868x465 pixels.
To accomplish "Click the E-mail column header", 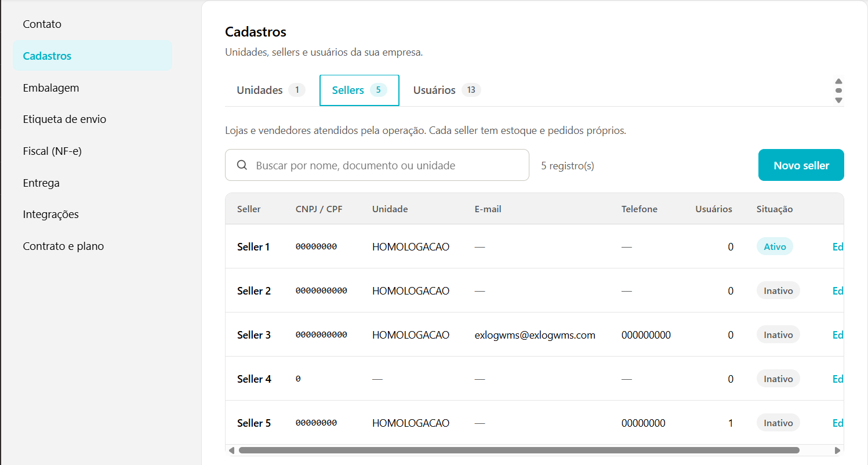I will (488, 209).
